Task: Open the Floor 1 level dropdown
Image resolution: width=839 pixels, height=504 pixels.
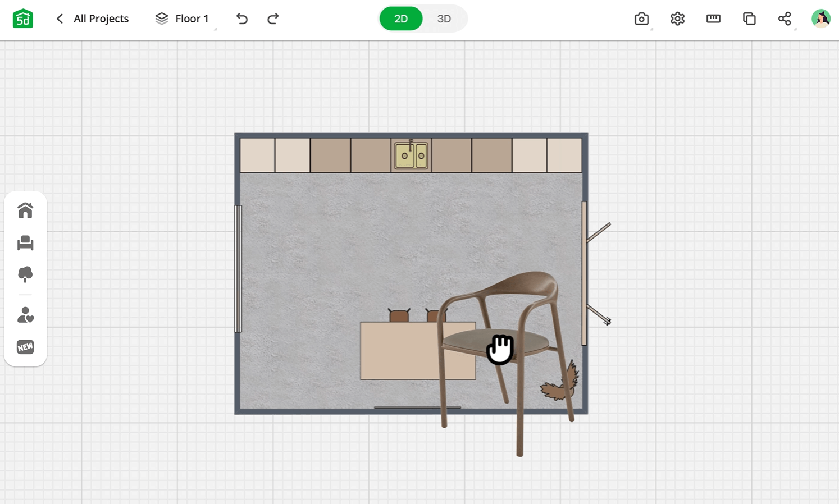Action: click(183, 19)
